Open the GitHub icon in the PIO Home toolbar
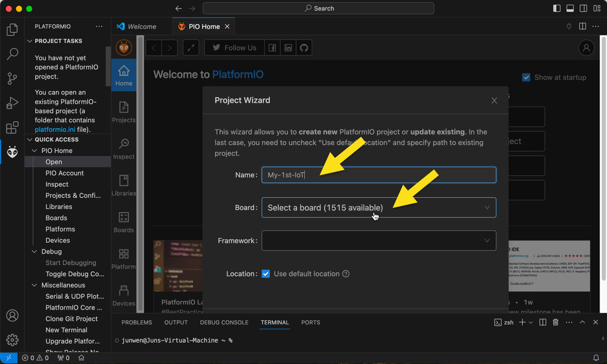This screenshot has width=607, height=364. (304, 48)
